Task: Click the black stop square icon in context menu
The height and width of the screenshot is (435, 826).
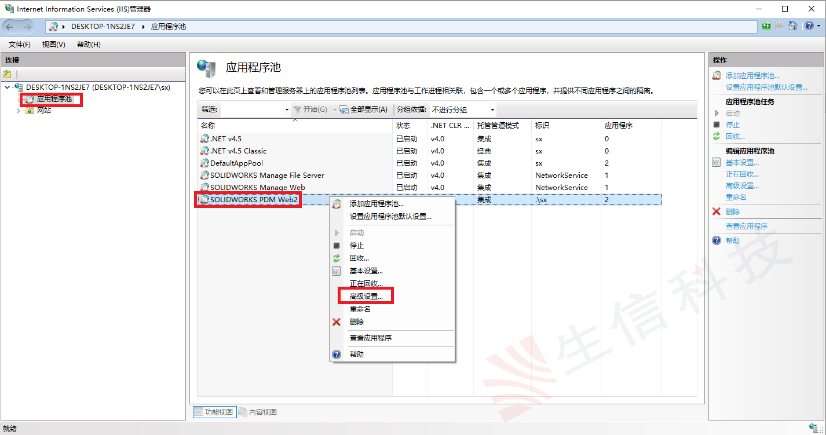Action: pyautogui.click(x=337, y=245)
